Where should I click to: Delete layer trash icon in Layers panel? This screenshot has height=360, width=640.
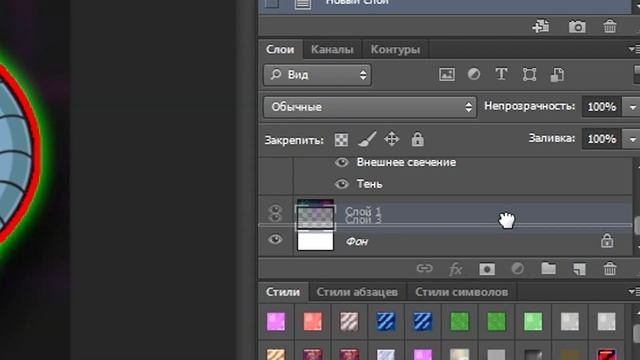click(610, 269)
